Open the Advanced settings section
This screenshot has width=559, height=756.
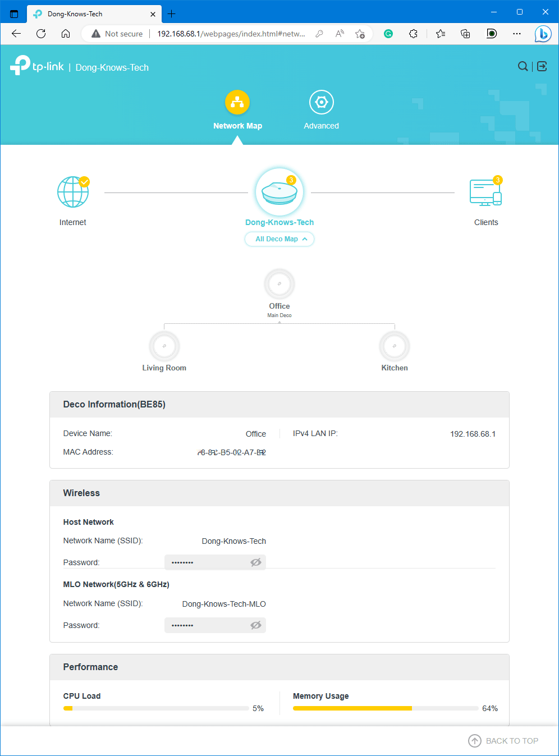tap(321, 109)
